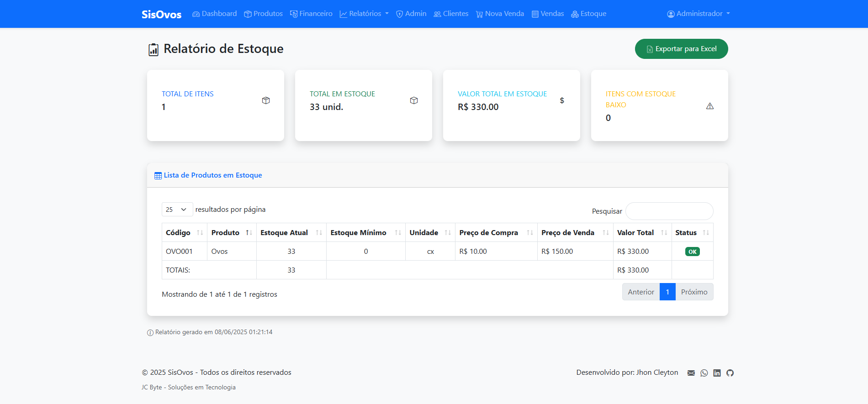Click the dollar sign icon on stock value card
The height and width of the screenshot is (404, 868).
pyautogui.click(x=562, y=100)
